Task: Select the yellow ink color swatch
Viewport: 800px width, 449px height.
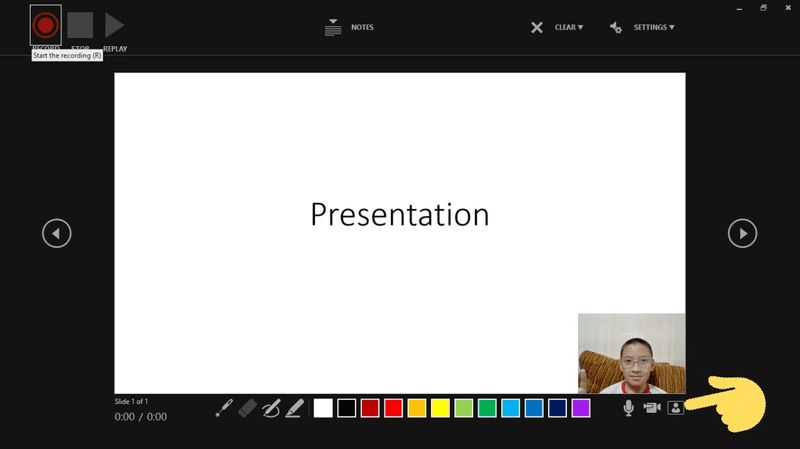Action: [x=440, y=408]
